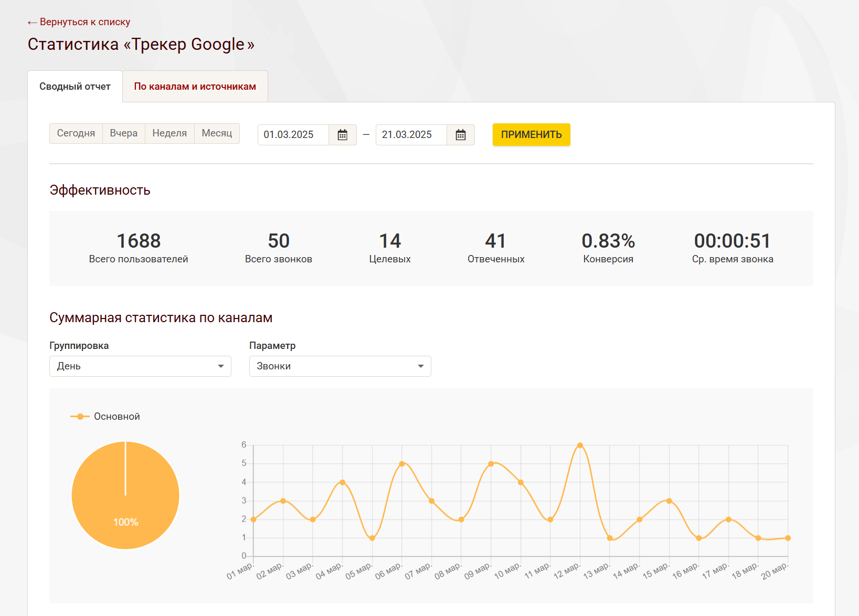Screen dimensions: 859x616
Task: Click the 20 мар. last data point
Action: (788, 538)
